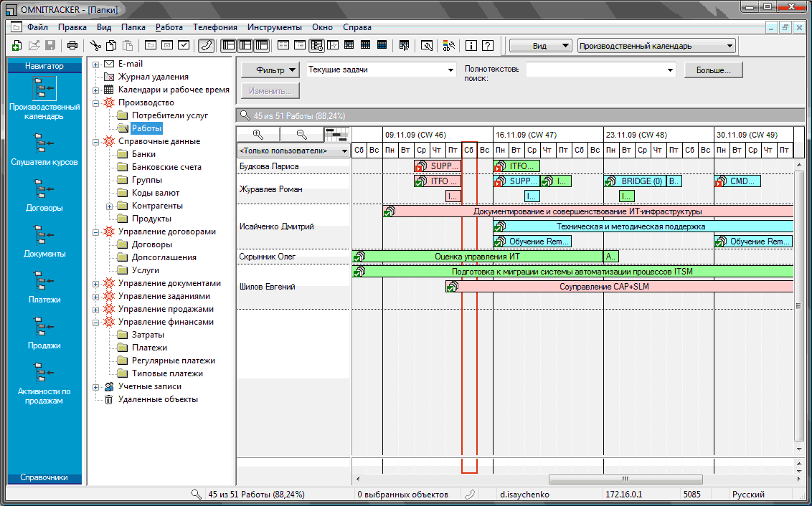Open the full-text search dropdown arrow
Image resolution: width=812 pixels, height=506 pixels.
(670, 70)
